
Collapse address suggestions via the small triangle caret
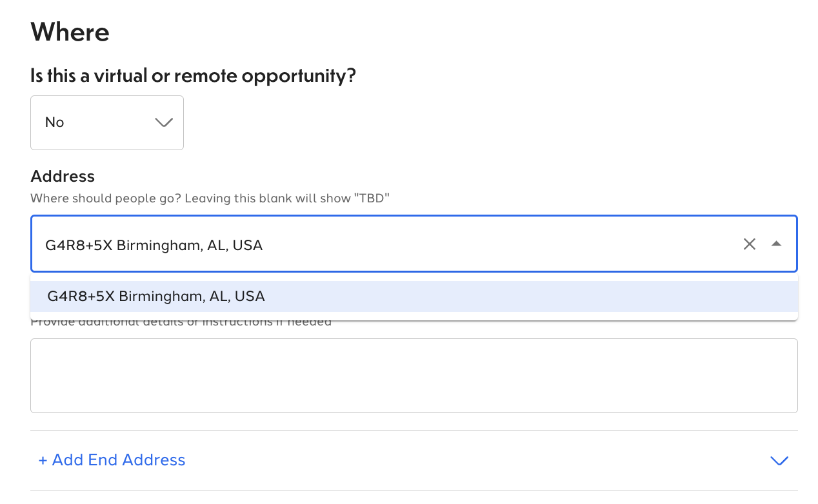click(777, 244)
